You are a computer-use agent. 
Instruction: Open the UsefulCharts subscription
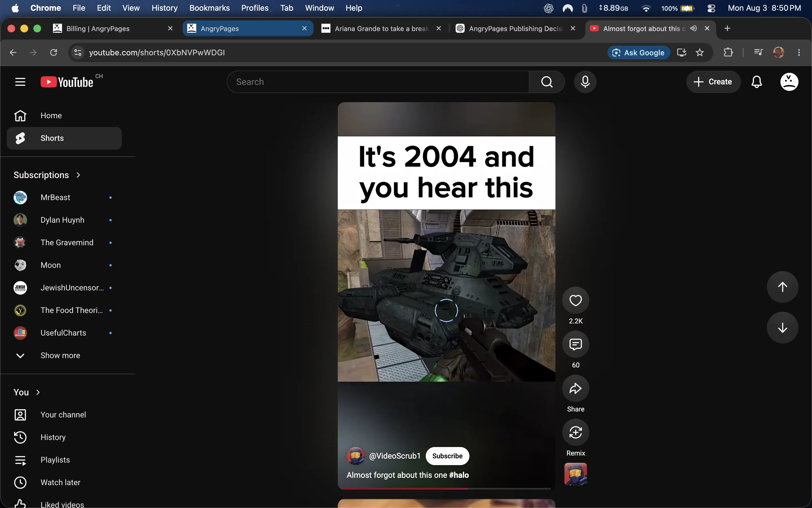pos(64,333)
